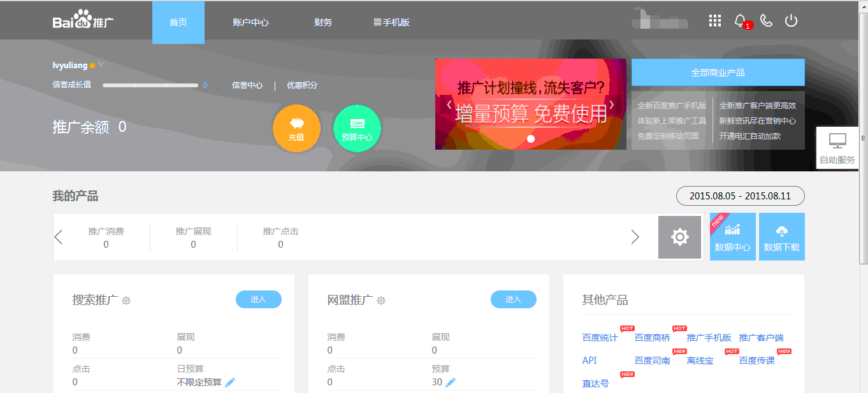Edit 日预算 pencil icon in 搜索推广
Screen dimensions: 868x393
[x=230, y=382]
